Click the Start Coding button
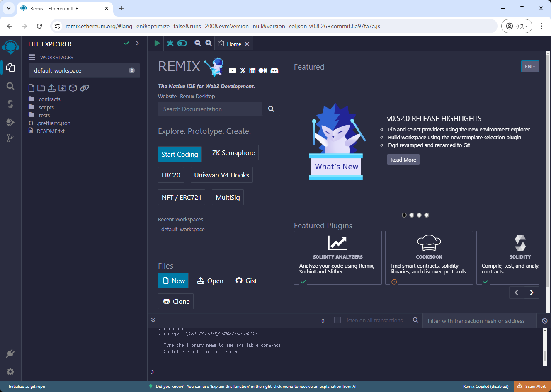 click(x=180, y=154)
